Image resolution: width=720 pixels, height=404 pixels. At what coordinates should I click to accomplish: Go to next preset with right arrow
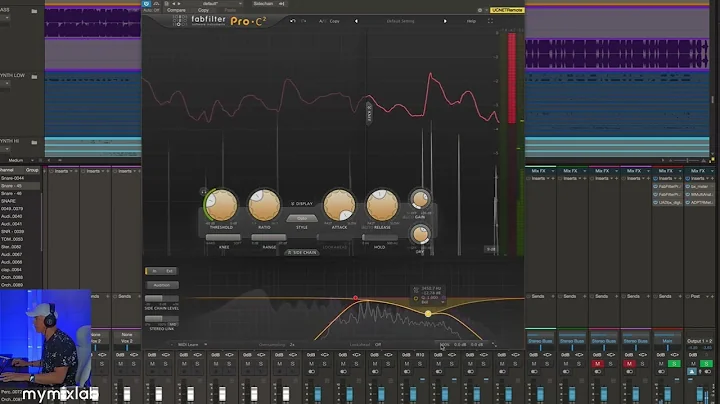point(445,21)
